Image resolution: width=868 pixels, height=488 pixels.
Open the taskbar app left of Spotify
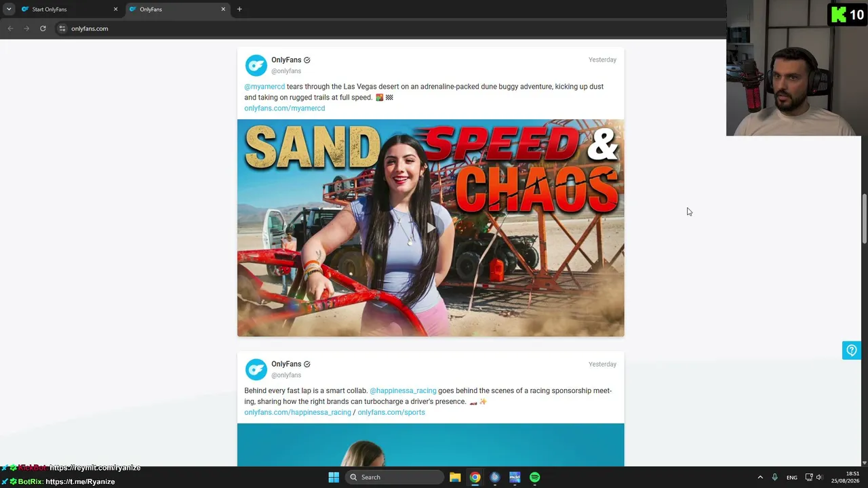click(x=515, y=477)
